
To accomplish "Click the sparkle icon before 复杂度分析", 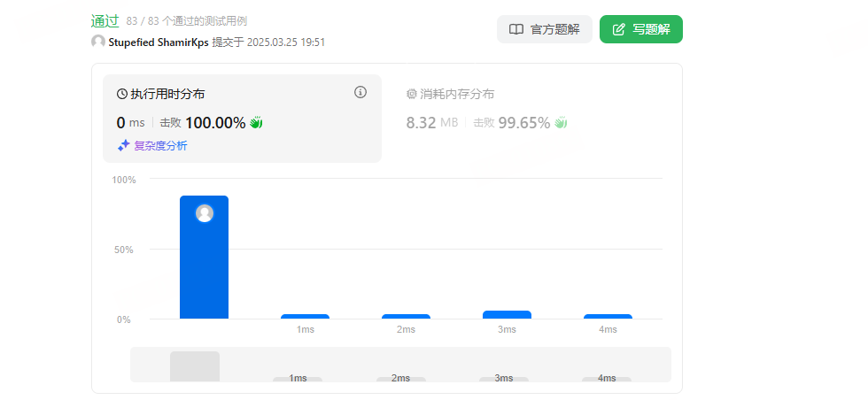I will coord(123,146).
